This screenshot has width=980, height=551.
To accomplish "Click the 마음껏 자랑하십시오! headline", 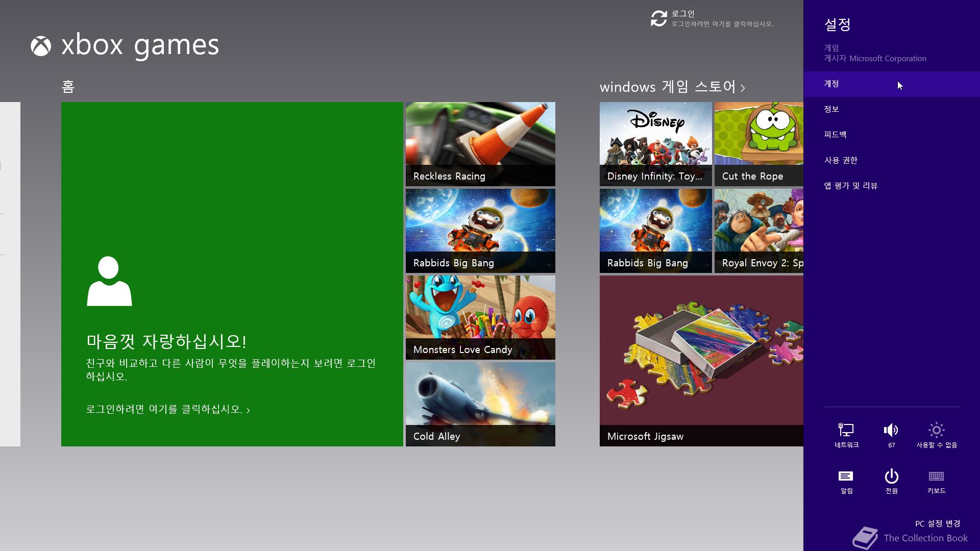I will click(166, 341).
